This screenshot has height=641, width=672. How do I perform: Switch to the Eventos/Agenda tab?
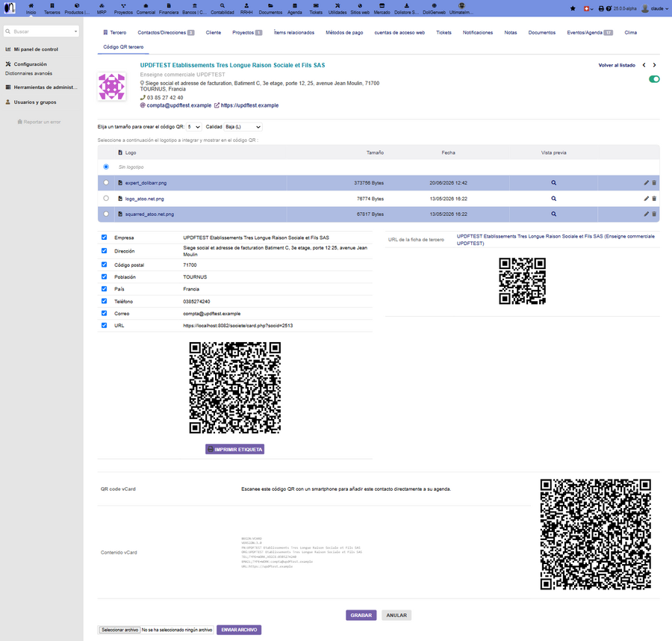tap(590, 33)
